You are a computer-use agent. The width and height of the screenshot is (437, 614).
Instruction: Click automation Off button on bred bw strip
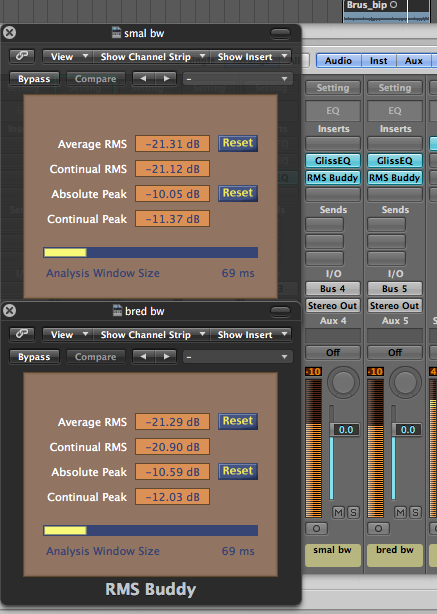(395, 352)
